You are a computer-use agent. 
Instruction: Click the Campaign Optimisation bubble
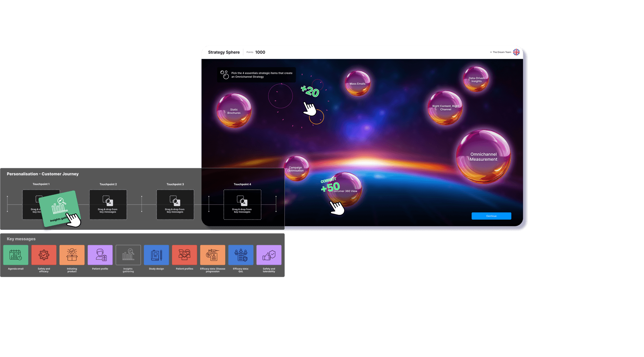pos(296,169)
